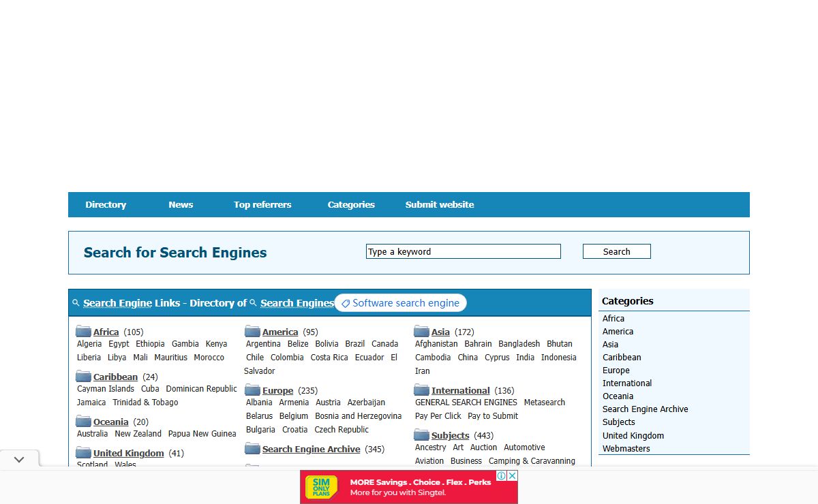The width and height of the screenshot is (818, 504).
Task: Click the Search button
Action: point(617,251)
